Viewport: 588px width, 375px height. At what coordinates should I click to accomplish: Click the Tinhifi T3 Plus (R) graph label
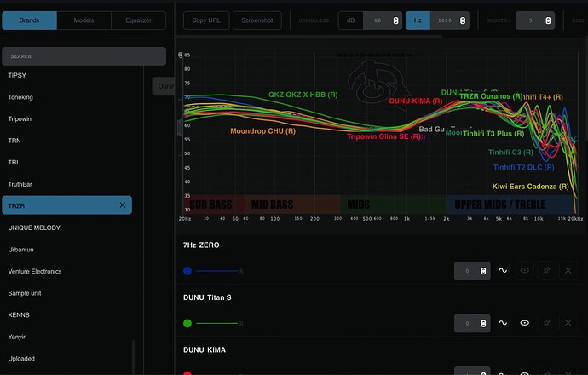[x=493, y=134]
